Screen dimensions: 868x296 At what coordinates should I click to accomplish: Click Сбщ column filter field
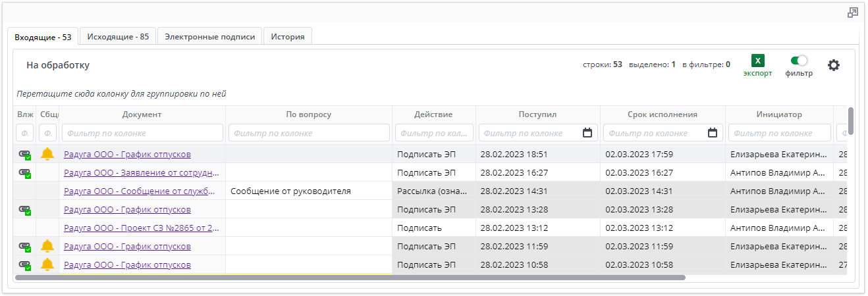(47, 133)
